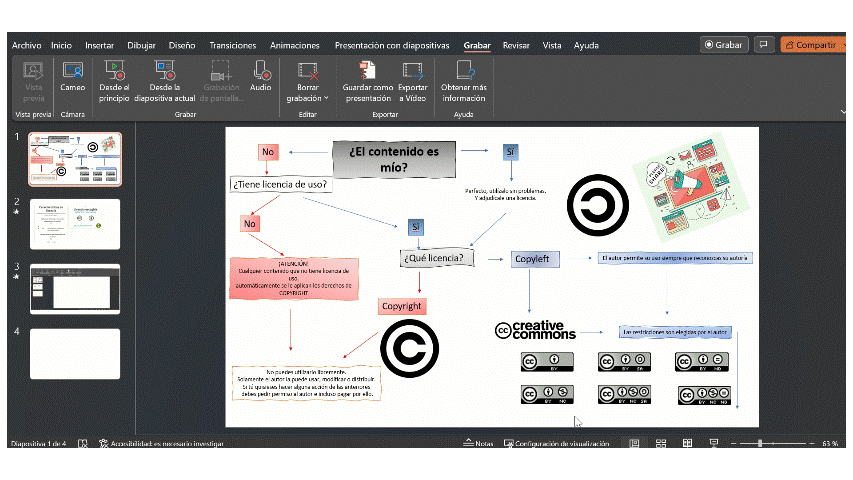Open Presentación con diapositivas tab
This screenshot has width=853, height=480.
392,46
